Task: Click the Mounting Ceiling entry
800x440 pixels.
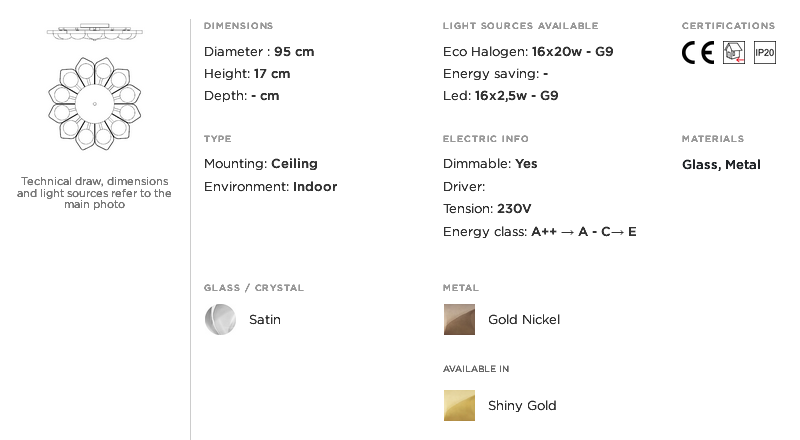Action: (261, 164)
